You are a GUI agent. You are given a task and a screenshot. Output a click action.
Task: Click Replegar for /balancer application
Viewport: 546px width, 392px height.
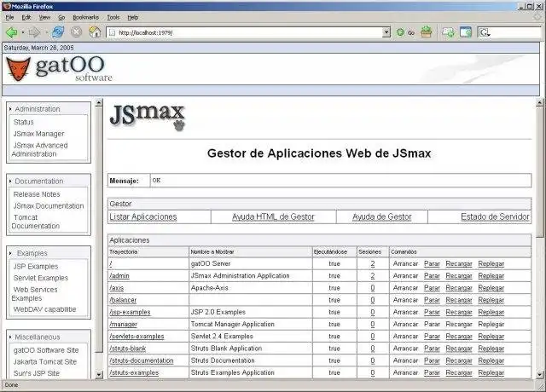coord(491,300)
